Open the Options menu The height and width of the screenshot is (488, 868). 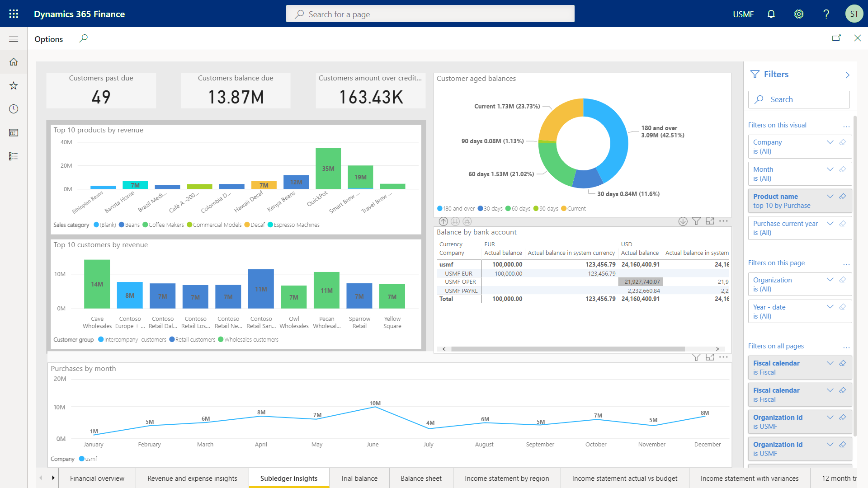[49, 39]
